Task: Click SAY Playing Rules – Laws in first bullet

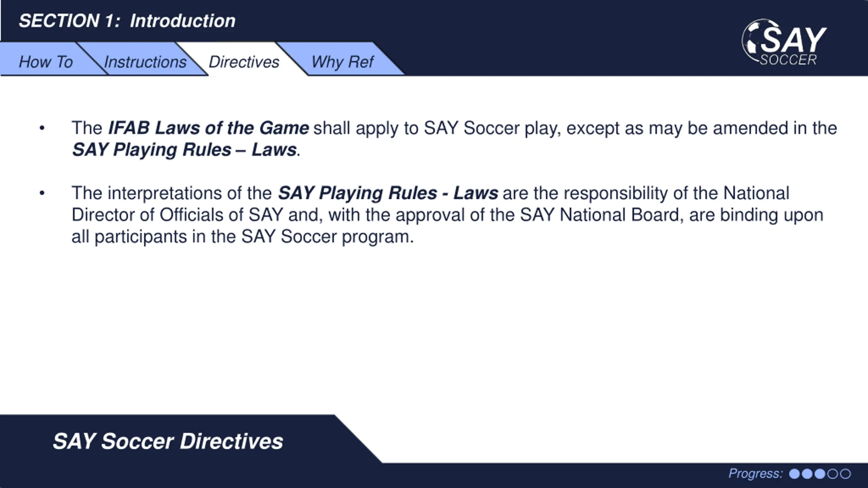Action: click(x=185, y=150)
